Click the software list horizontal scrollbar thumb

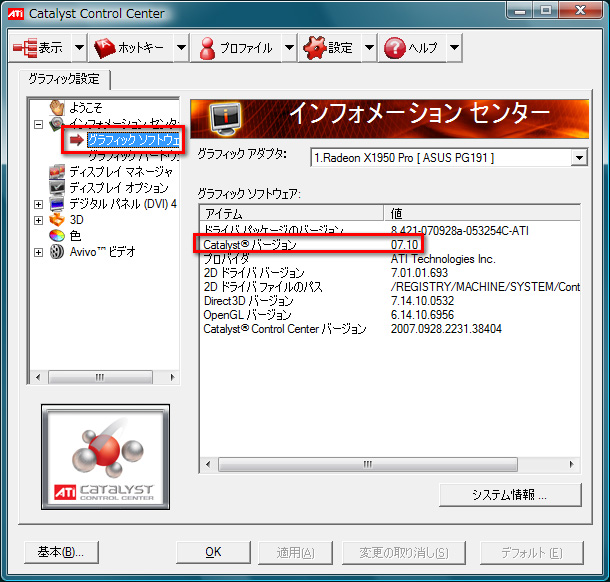368,464
